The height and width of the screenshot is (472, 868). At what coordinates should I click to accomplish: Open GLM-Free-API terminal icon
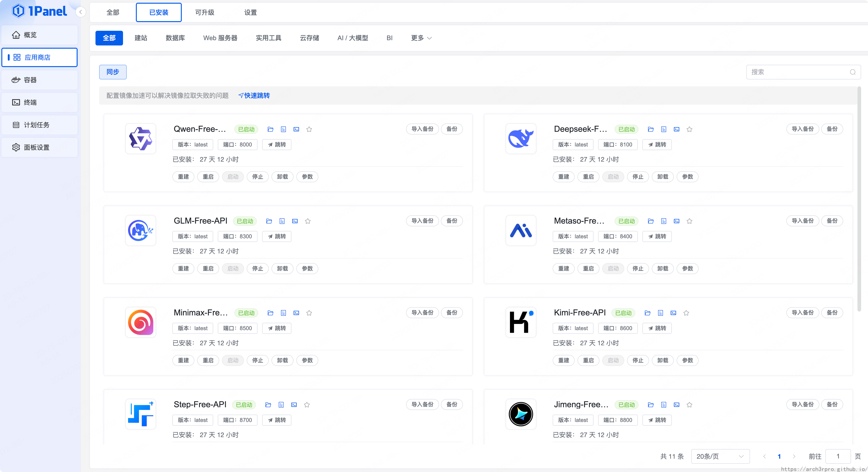coord(295,221)
